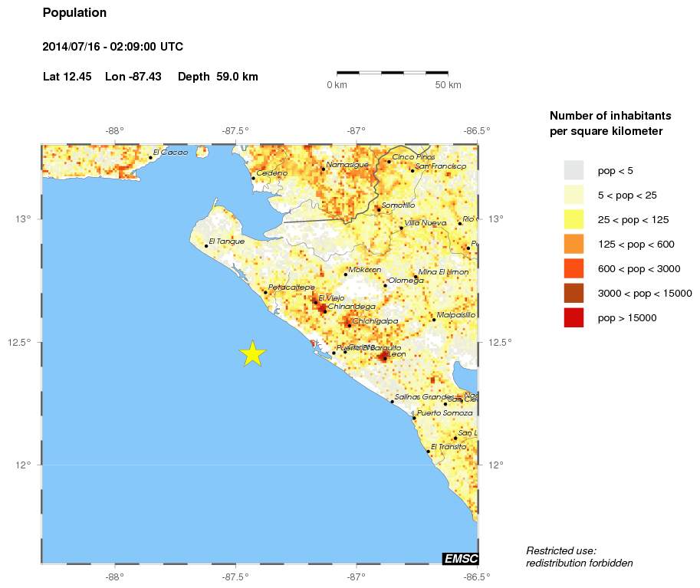Click the yellow epicenter star marker

coord(252,353)
